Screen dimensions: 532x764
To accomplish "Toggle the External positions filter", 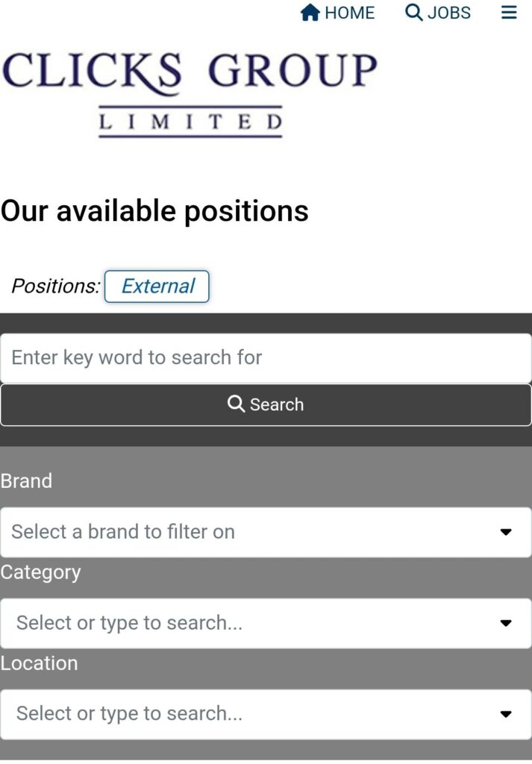I will (x=157, y=286).
